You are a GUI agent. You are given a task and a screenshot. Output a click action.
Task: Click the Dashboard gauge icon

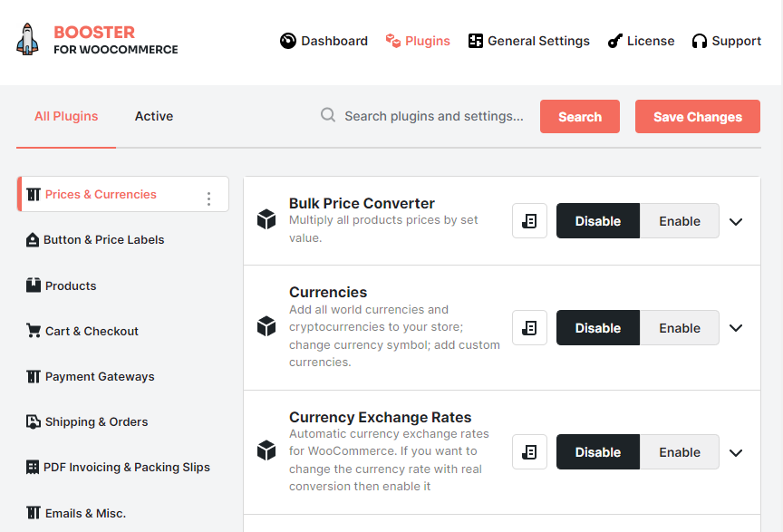(x=287, y=41)
